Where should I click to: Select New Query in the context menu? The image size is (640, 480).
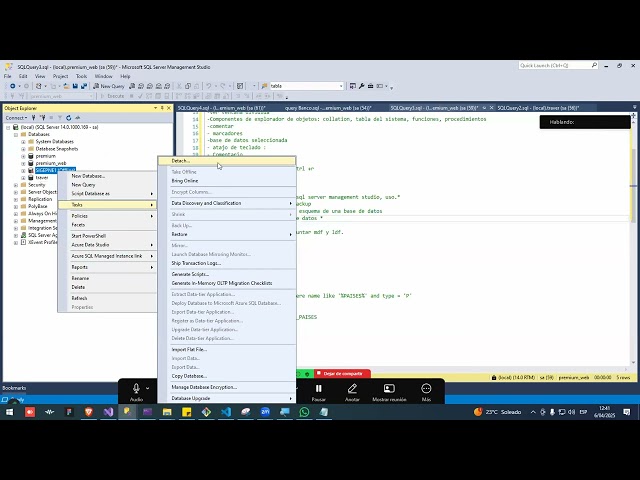coord(107,185)
